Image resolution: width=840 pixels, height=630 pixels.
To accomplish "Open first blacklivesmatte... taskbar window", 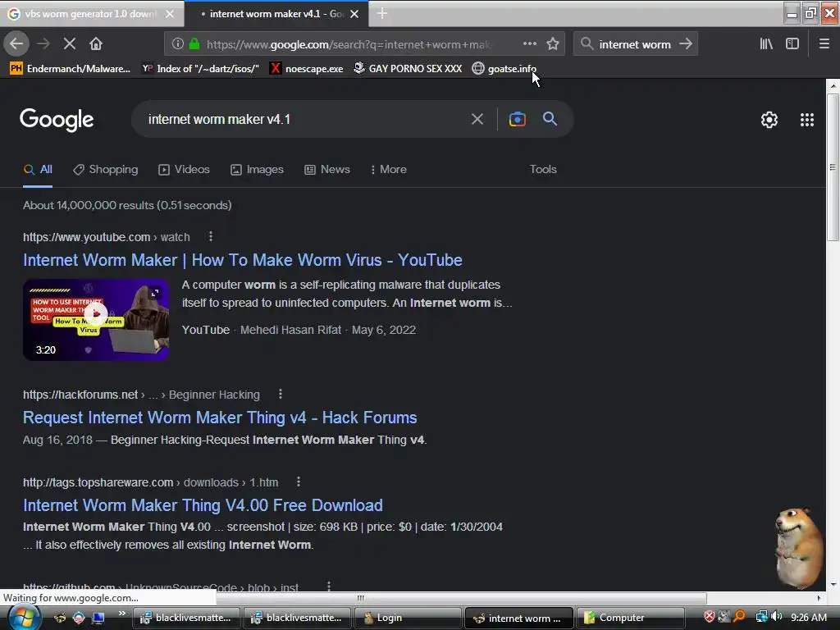I will tap(186, 618).
